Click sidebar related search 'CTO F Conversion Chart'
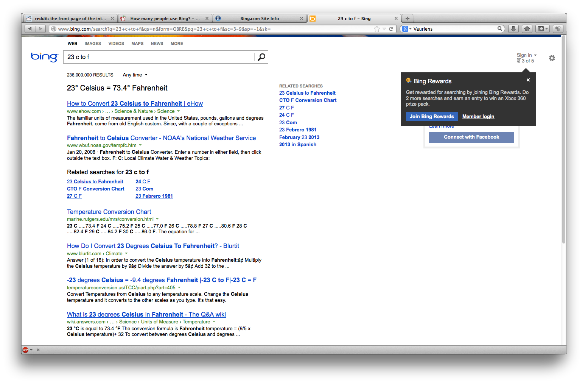 308,100
